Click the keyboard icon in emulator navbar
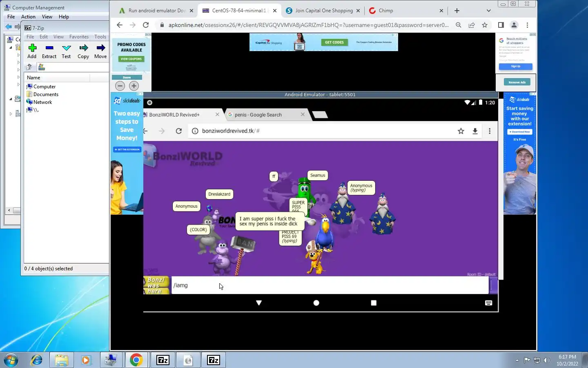Image resolution: width=588 pixels, height=368 pixels. (x=489, y=303)
